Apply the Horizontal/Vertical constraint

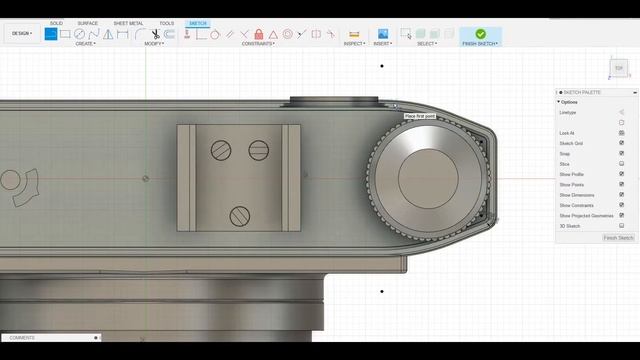coord(187,34)
